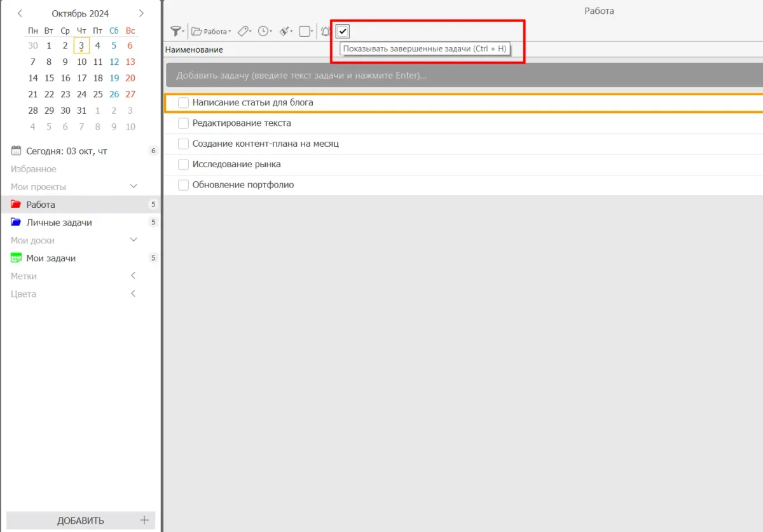Viewport: 763px width, 532px height.
Task: Check off task Редактирование текста
Action: pyautogui.click(x=183, y=123)
